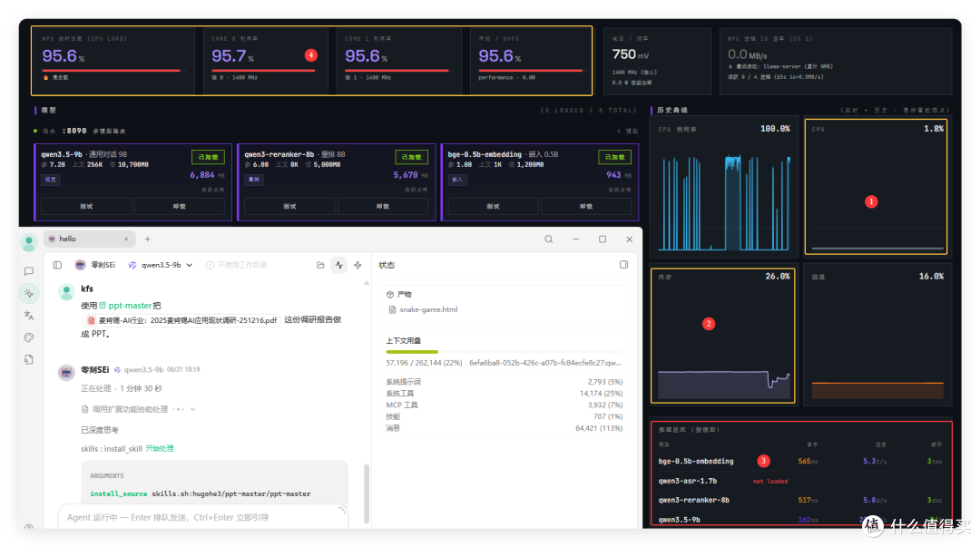Open the attached 麦肯锡 PDF file chip
The width and height of the screenshot is (980, 547).
pyautogui.click(x=181, y=320)
